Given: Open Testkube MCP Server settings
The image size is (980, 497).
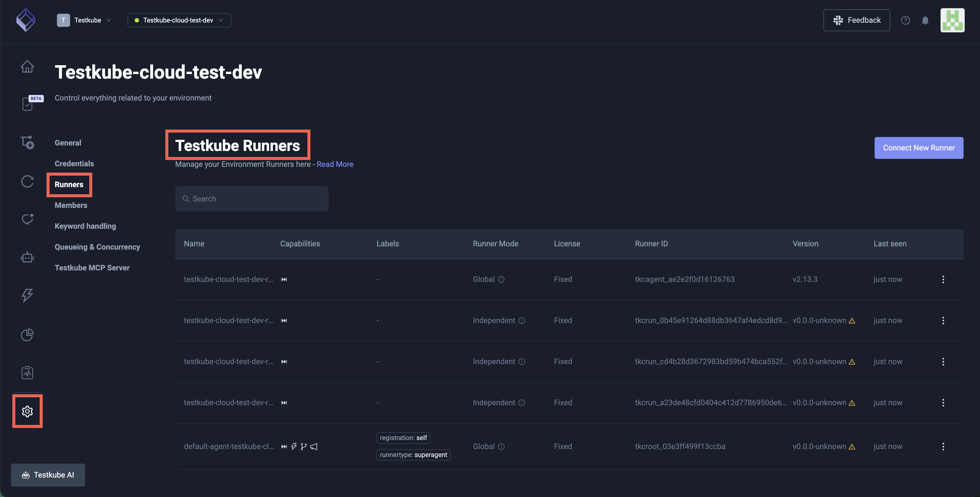Looking at the screenshot, I should click(x=92, y=268).
